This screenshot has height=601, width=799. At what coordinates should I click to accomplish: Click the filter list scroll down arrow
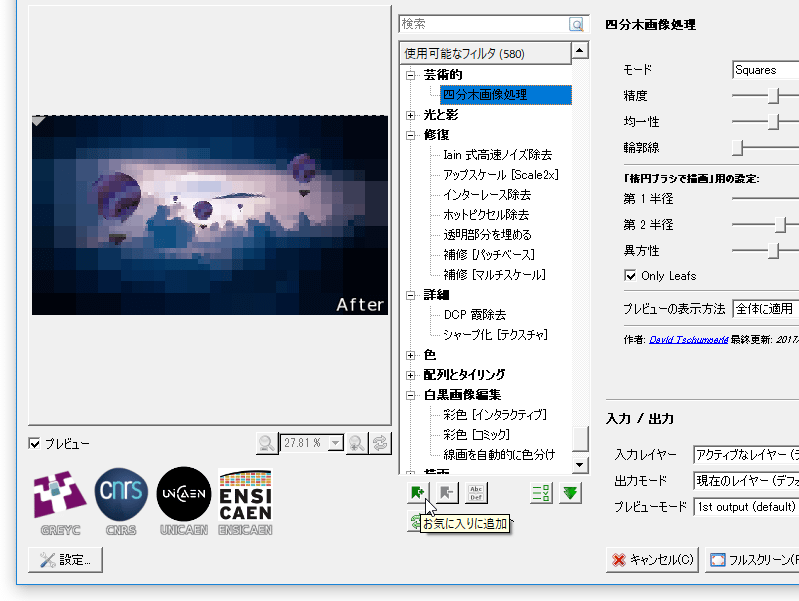580,464
